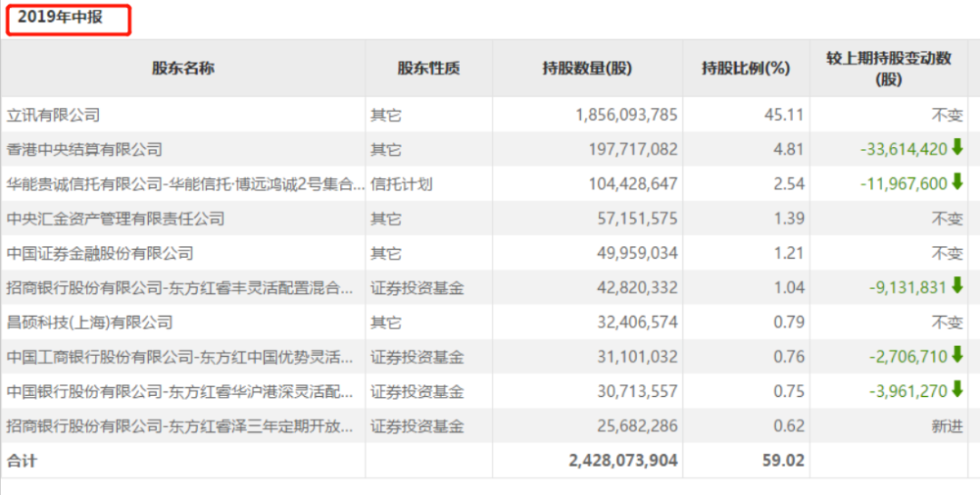Click the total percentage 59.02
This screenshot has width=980, height=495.
coord(783,461)
